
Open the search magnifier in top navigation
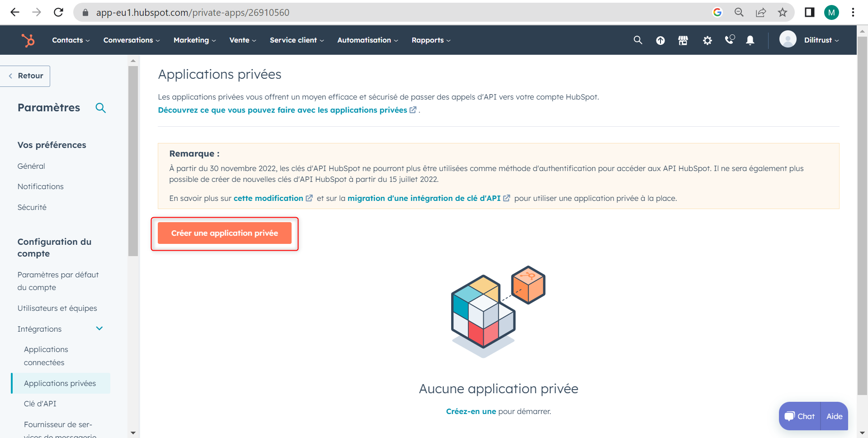click(638, 40)
